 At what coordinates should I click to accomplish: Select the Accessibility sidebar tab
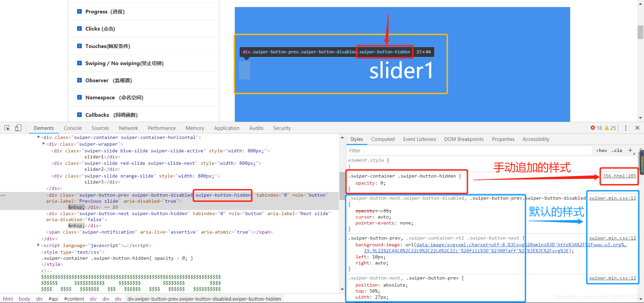[x=536, y=139]
